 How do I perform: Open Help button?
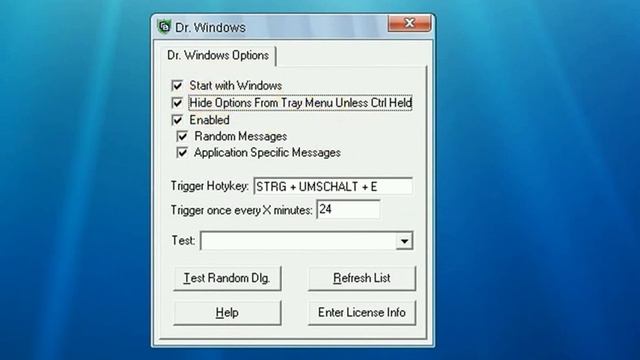point(227,313)
